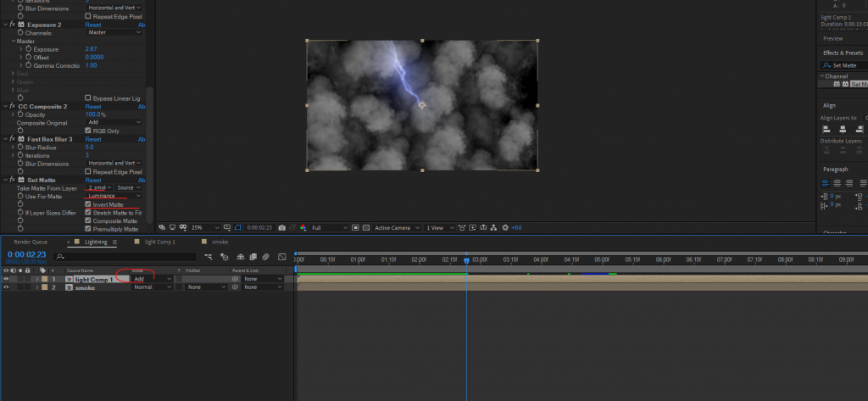The height and width of the screenshot is (401, 868).
Task: Click the Exposure stopwatch icon
Action: [28, 49]
